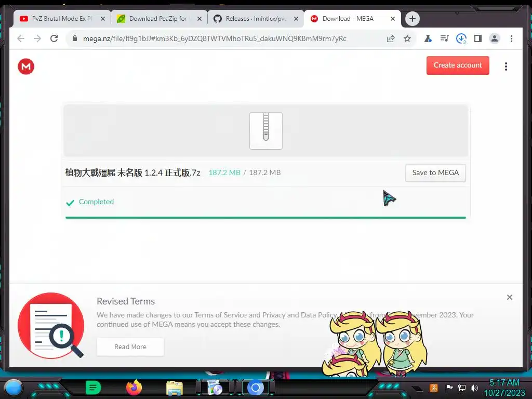Click the file name ending in 1.2.4 正式版.7z
Image resolution: width=532 pixels, height=399 pixels.
(x=132, y=172)
